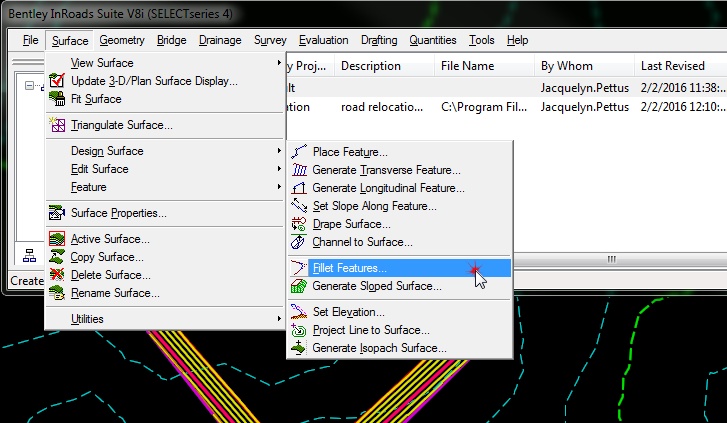Select Set Elevation menu entry
The height and width of the screenshot is (423, 727).
(400, 312)
